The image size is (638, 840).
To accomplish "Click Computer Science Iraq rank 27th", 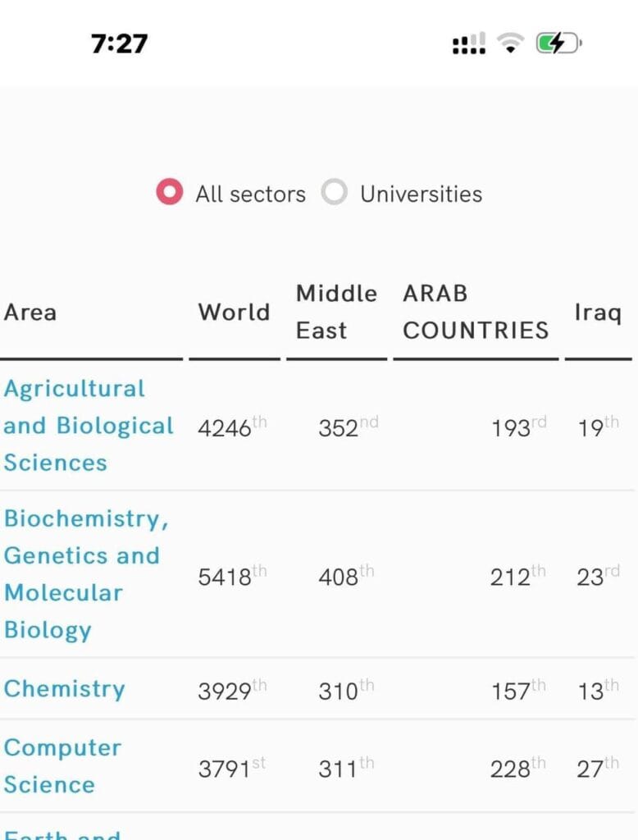I will click(598, 768).
